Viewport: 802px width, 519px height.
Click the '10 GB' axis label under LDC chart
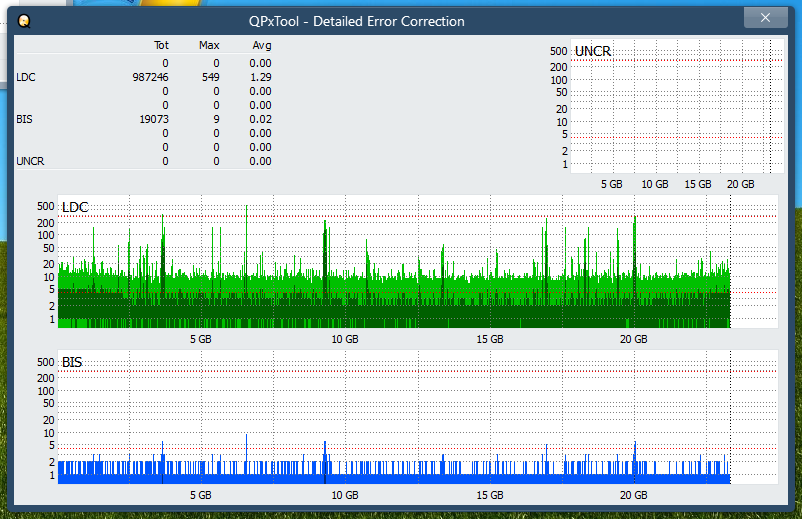(345, 339)
